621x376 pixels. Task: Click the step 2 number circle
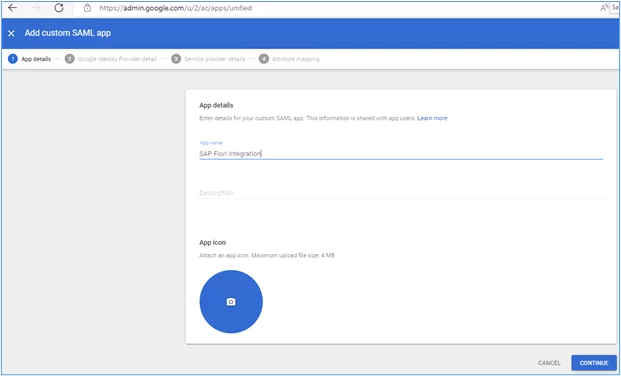point(70,59)
